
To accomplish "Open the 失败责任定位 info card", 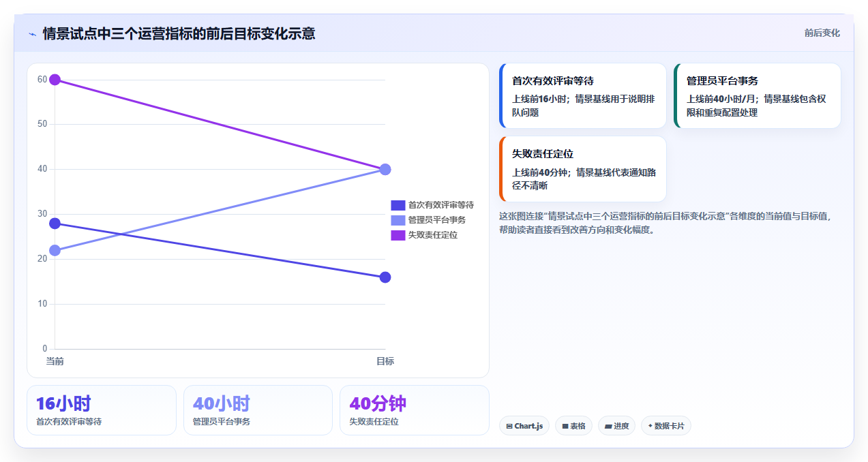I will click(x=583, y=169).
